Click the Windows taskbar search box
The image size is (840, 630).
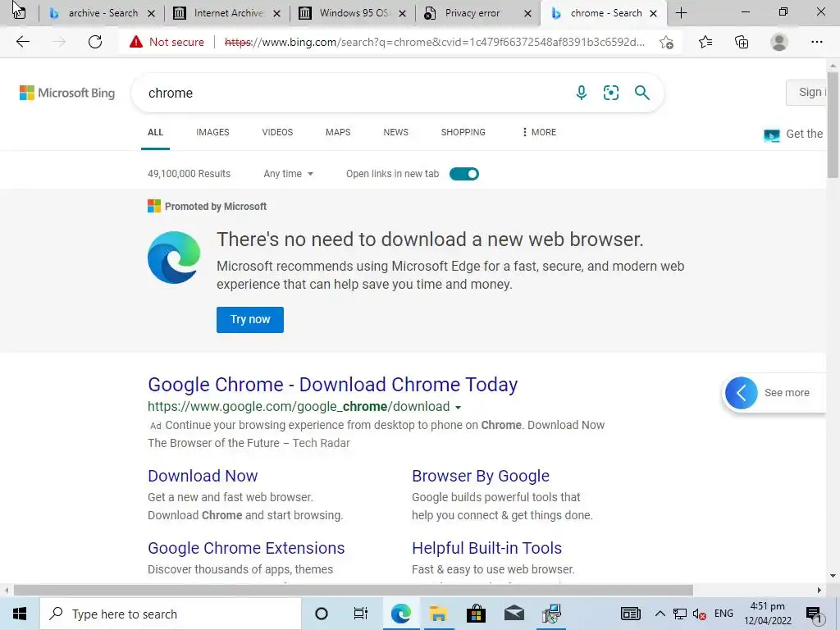pos(171,614)
